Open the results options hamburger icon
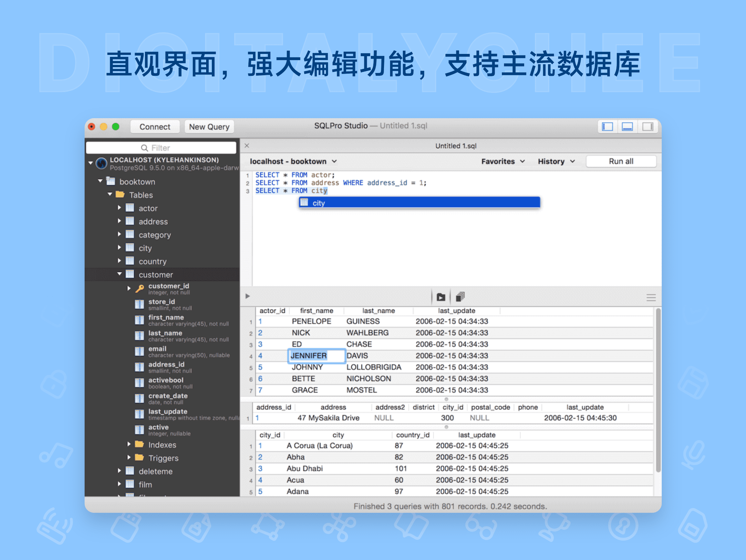Screen dimensions: 746x560 (x=651, y=297)
